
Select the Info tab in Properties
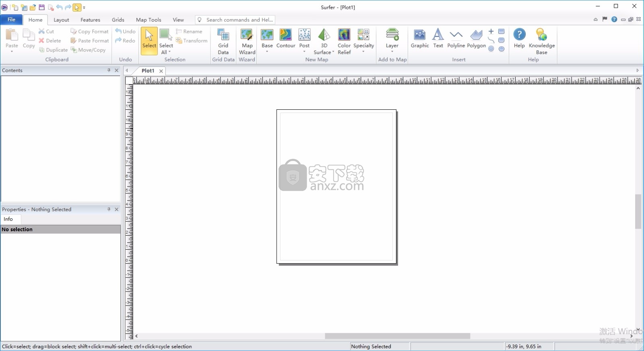click(10, 219)
